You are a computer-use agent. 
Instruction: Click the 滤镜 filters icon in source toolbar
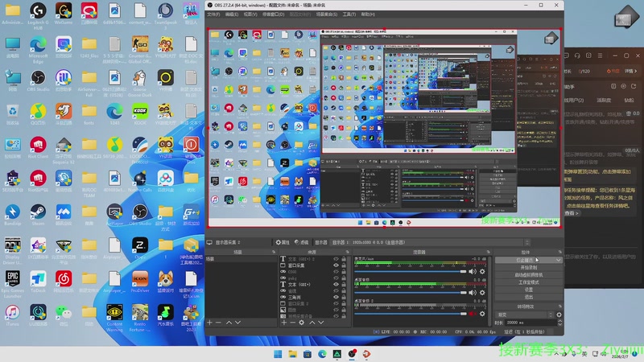click(x=301, y=242)
